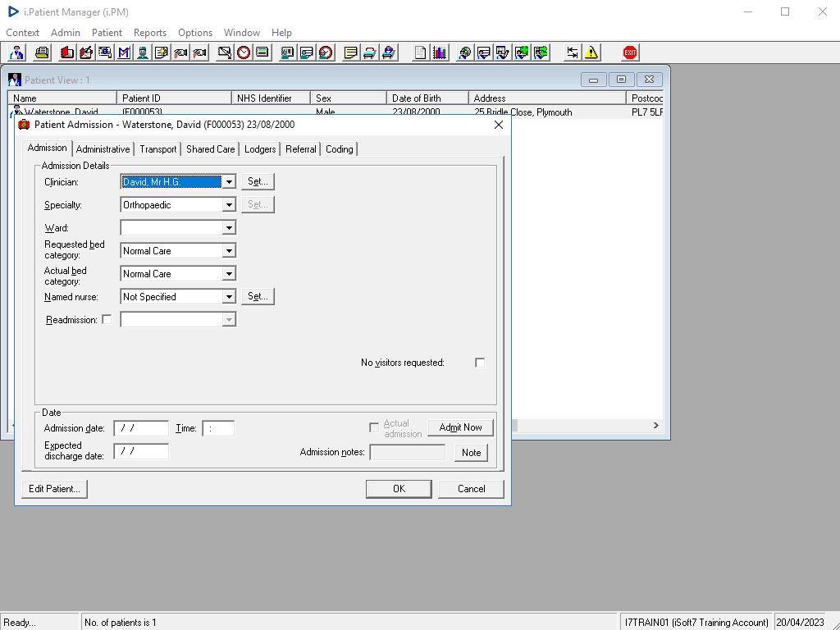Click the red open book toolbar icon
840x630 pixels.
point(67,52)
